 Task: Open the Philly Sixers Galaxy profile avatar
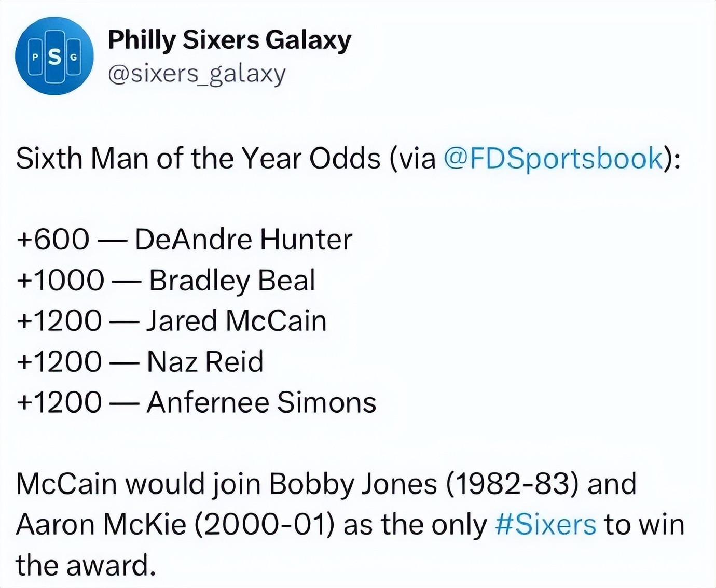(54, 56)
